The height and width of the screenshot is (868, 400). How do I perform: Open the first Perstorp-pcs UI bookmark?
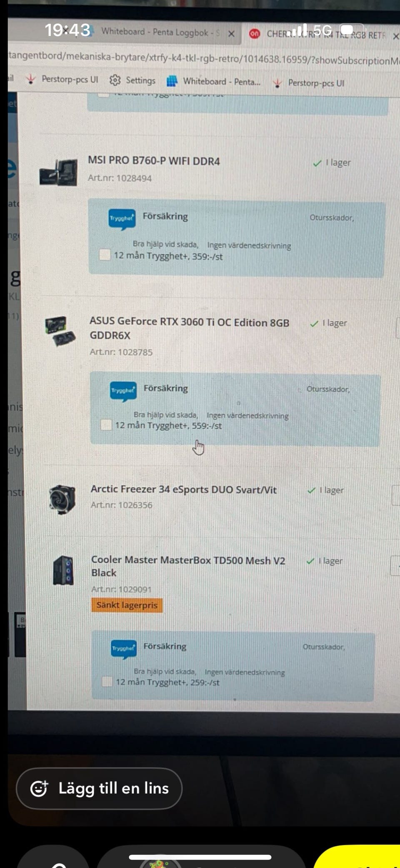[x=62, y=79]
